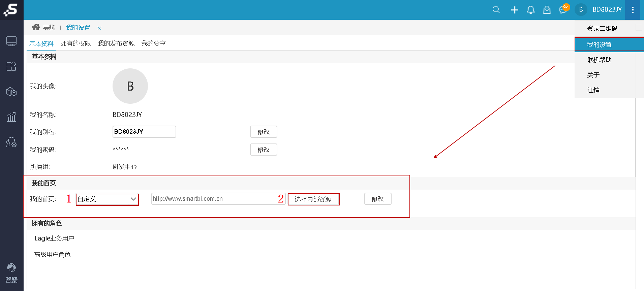Click the 我的首页 section header
644x291 pixels.
click(44, 183)
